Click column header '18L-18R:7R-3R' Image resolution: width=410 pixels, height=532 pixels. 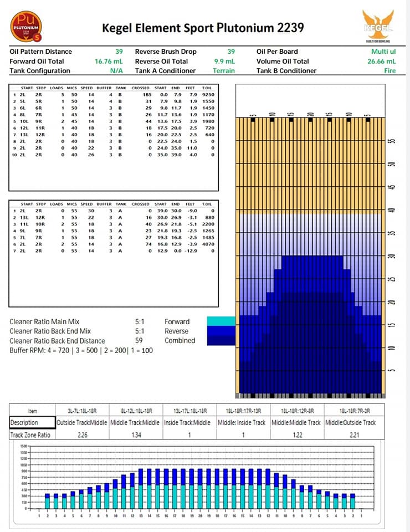355,411
